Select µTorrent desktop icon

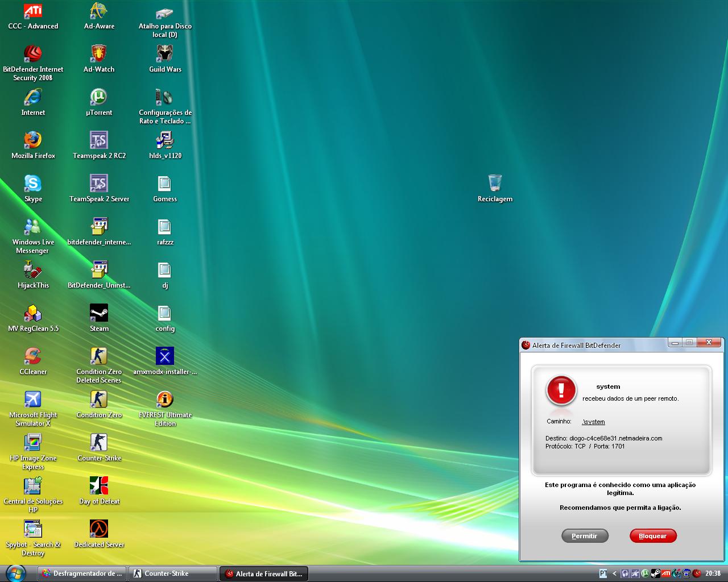pyautogui.click(x=99, y=103)
